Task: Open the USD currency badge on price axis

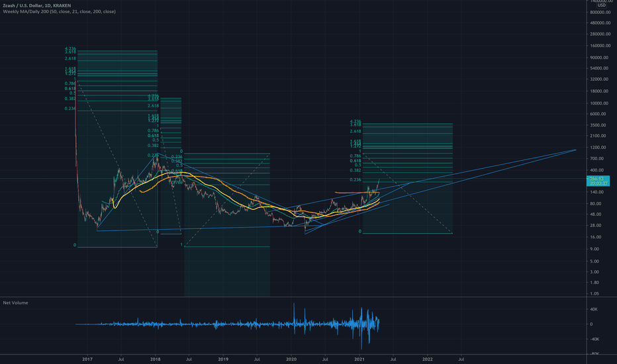Action: pos(601,5)
